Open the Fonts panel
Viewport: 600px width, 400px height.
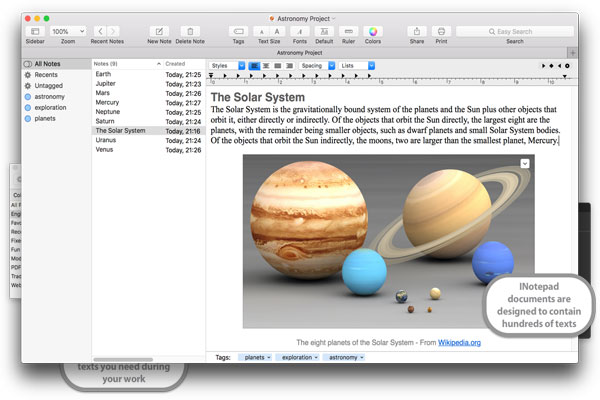tap(298, 32)
